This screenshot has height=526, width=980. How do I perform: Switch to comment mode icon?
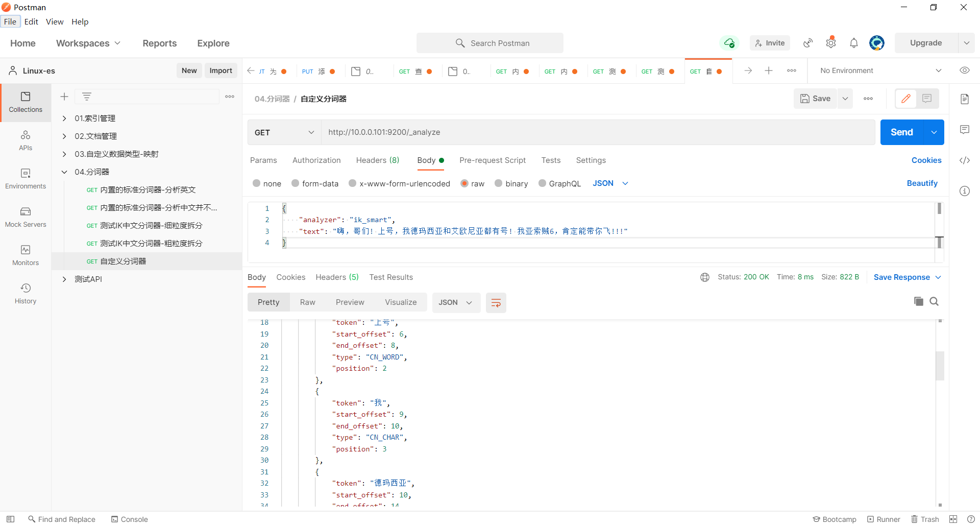click(927, 99)
